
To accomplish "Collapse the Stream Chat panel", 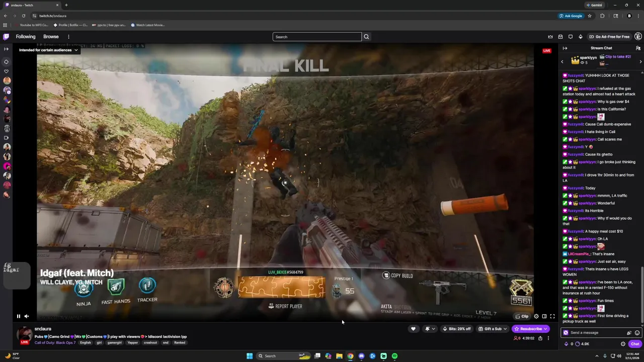I will (565, 48).
